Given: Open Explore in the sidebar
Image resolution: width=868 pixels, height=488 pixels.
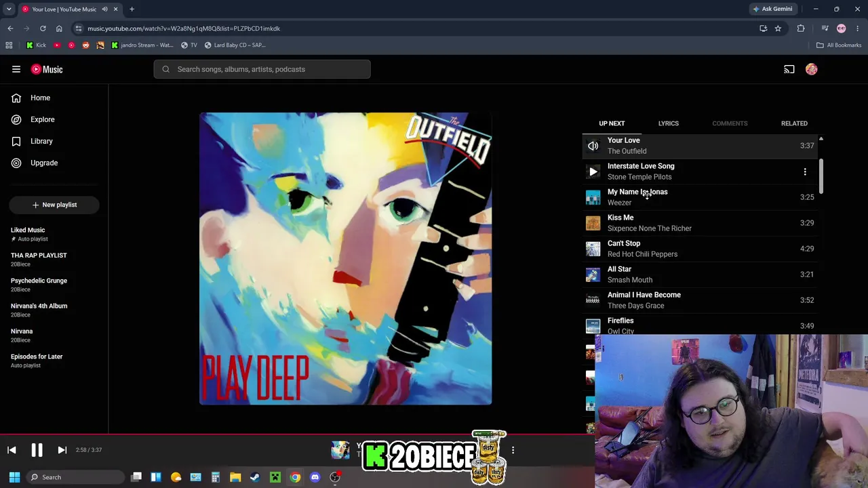Looking at the screenshot, I should [54, 119].
